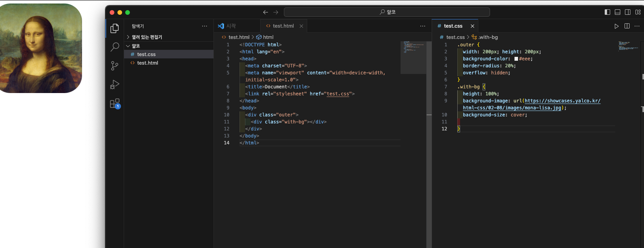Open the #eee color swatch picker

(516, 59)
